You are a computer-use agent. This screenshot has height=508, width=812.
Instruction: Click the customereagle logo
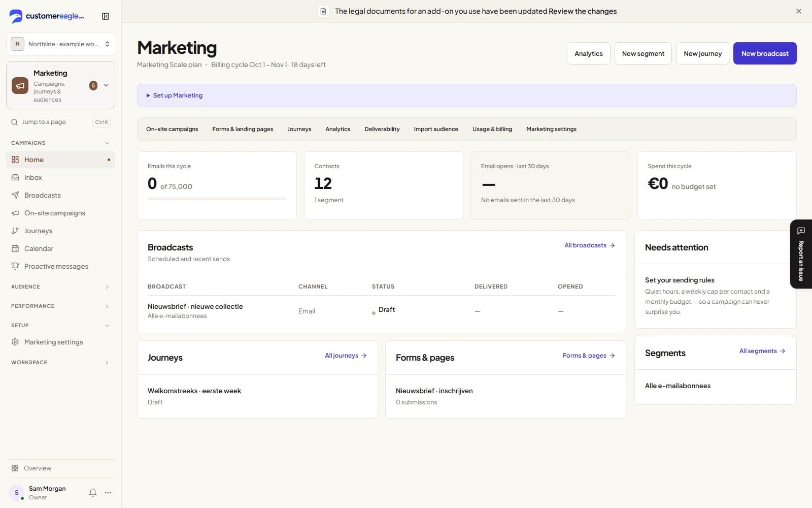coord(47,16)
